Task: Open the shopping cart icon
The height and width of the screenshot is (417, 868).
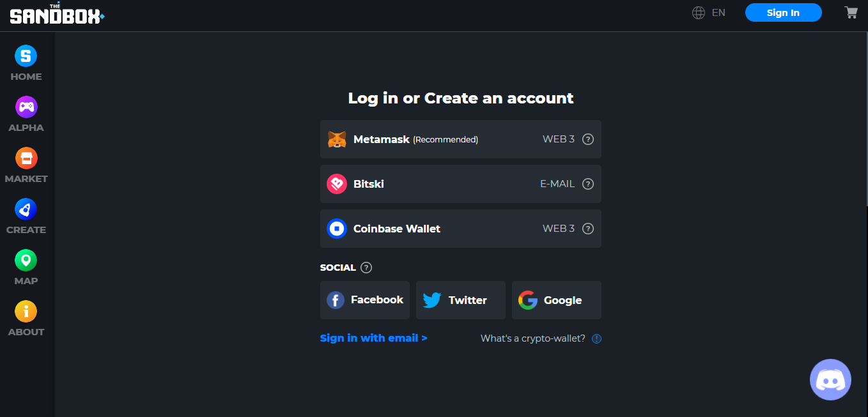Action: pos(851,12)
